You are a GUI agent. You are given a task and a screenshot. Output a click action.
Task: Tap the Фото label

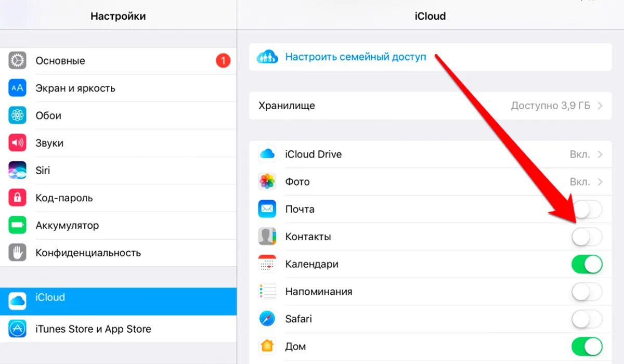297,182
